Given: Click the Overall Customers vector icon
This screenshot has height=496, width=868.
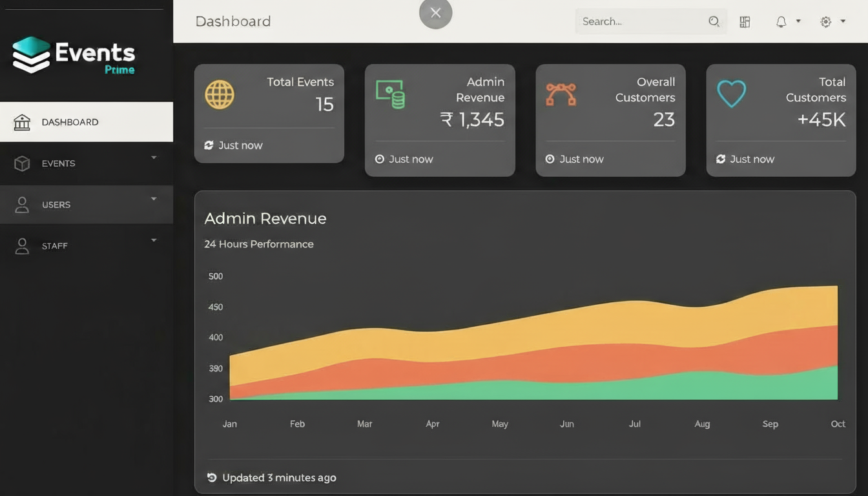Looking at the screenshot, I should pos(561,94).
